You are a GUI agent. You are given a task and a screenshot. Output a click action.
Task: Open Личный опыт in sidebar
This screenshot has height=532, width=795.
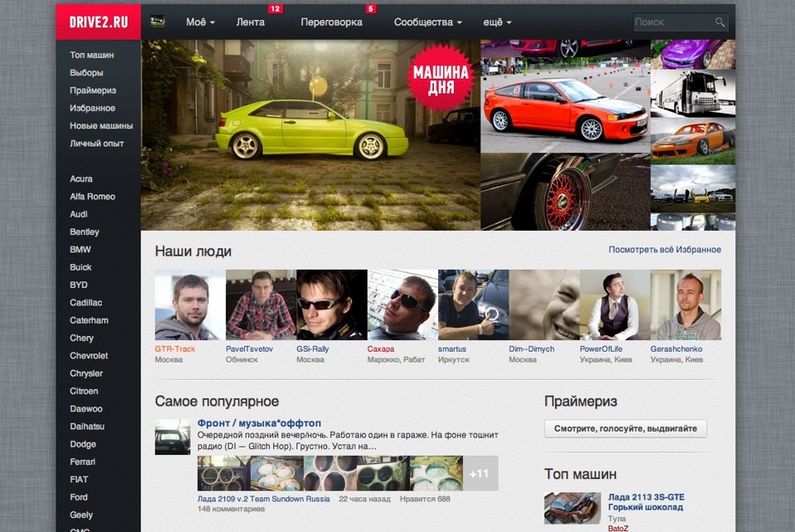coord(97,143)
